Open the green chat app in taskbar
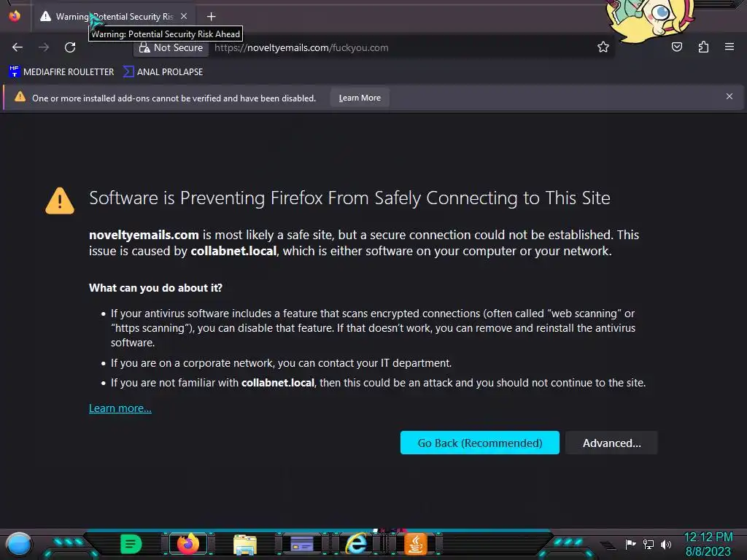Viewport: 747px width, 560px height. [x=131, y=544]
